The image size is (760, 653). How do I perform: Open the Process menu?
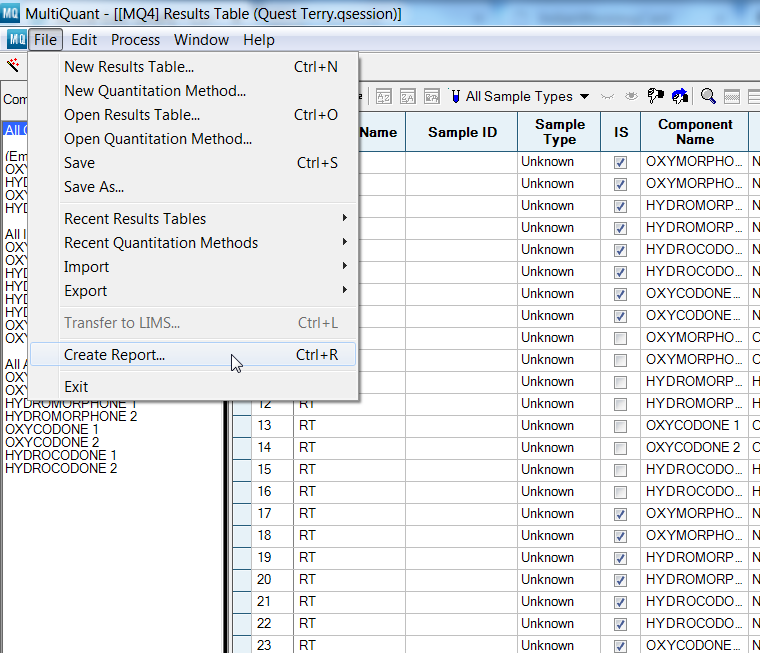pos(135,40)
